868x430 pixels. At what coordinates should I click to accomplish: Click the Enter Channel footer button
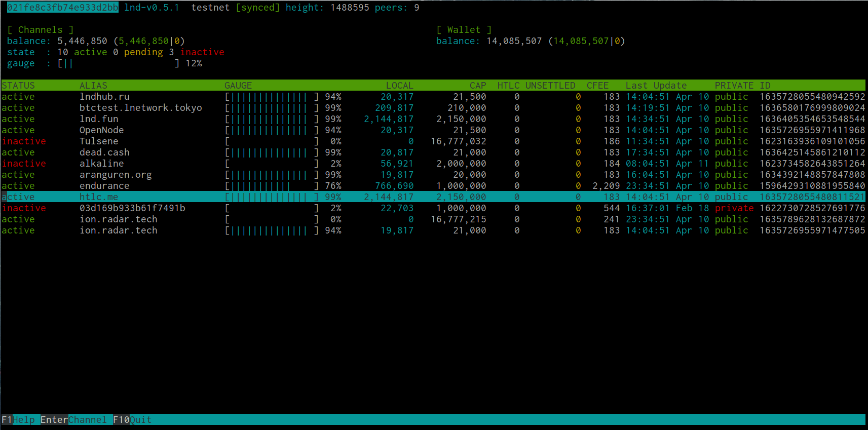point(73,420)
